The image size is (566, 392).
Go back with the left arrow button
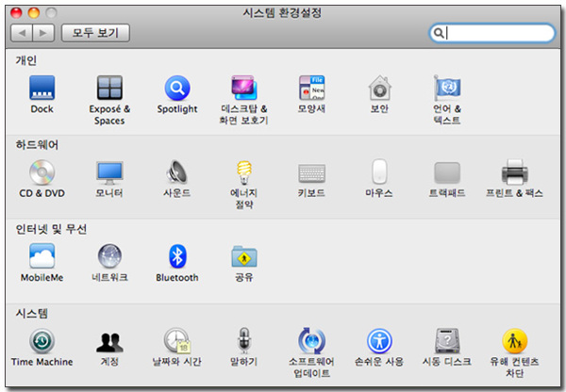pos(22,33)
